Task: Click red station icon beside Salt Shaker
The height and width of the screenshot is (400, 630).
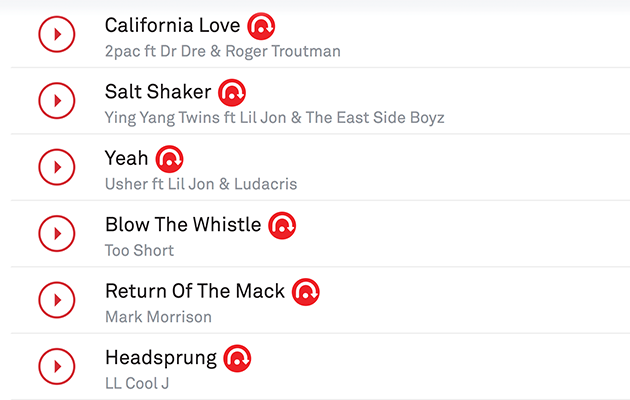Action: point(232,92)
